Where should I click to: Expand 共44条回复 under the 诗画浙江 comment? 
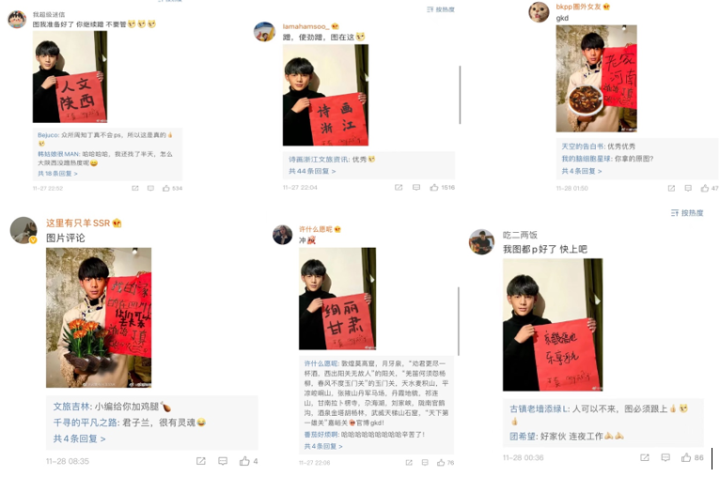tap(312, 171)
